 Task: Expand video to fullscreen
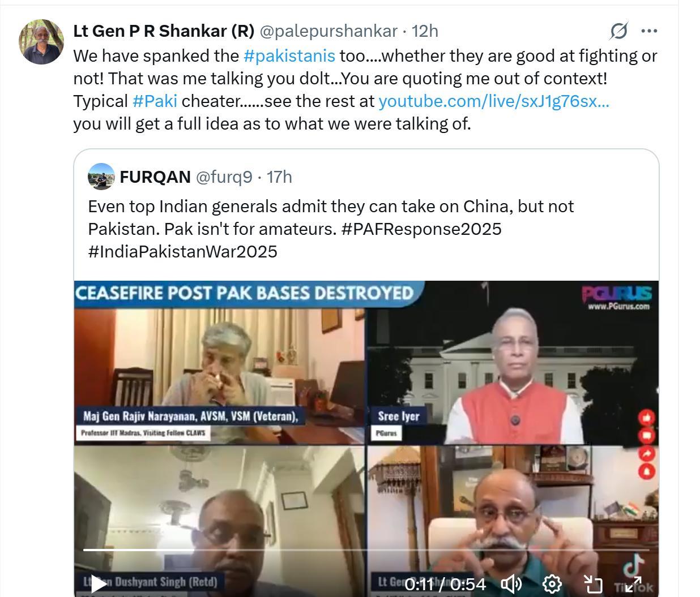pyautogui.click(x=633, y=583)
